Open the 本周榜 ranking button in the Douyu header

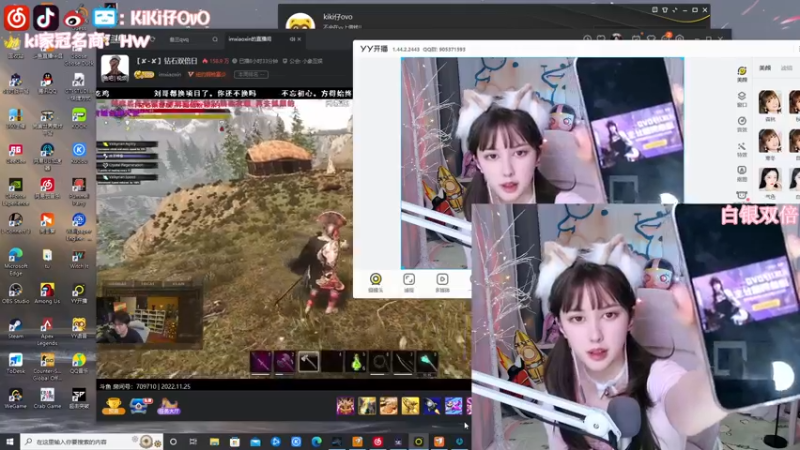click(x=251, y=74)
